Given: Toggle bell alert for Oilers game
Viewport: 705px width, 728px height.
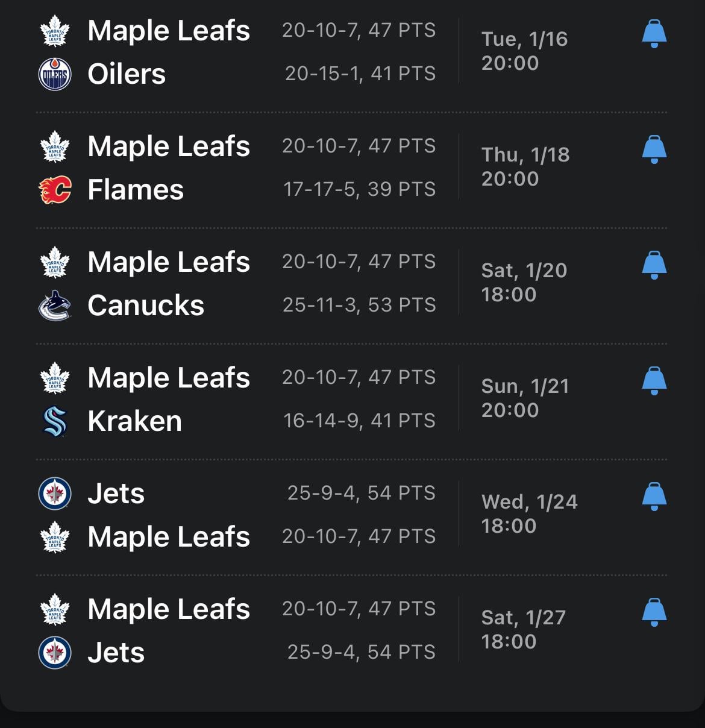Looking at the screenshot, I should click(654, 33).
